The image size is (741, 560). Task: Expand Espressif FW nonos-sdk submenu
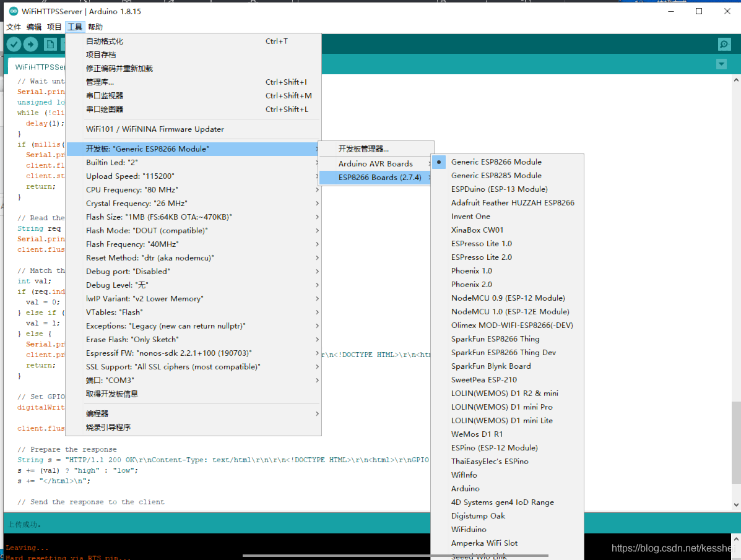(x=194, y=353)
